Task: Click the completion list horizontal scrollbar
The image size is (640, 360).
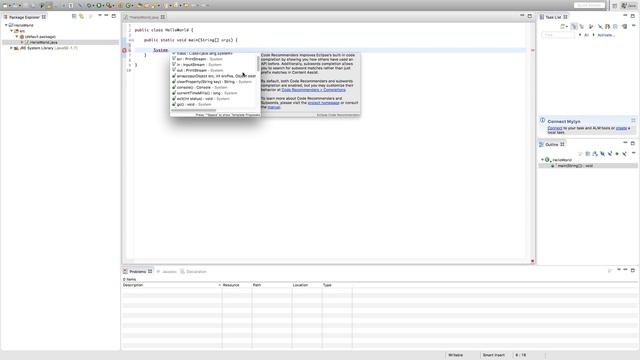Action: [x=194, y=110]
